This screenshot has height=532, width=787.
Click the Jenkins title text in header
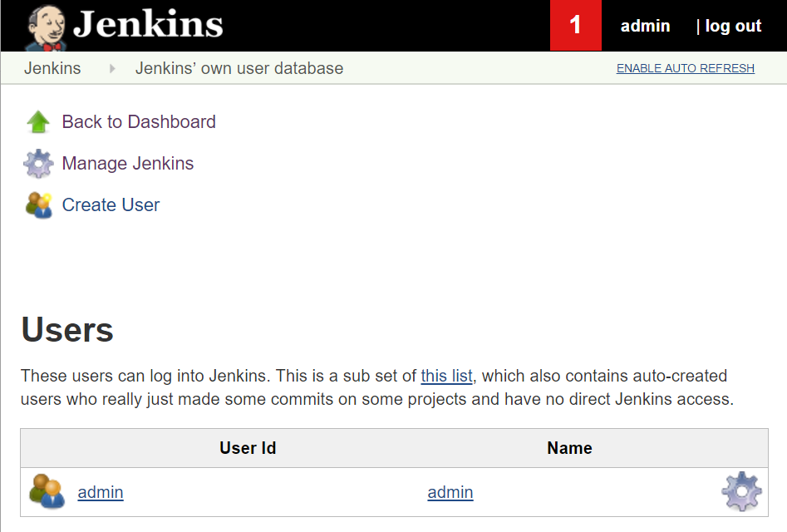148,24
